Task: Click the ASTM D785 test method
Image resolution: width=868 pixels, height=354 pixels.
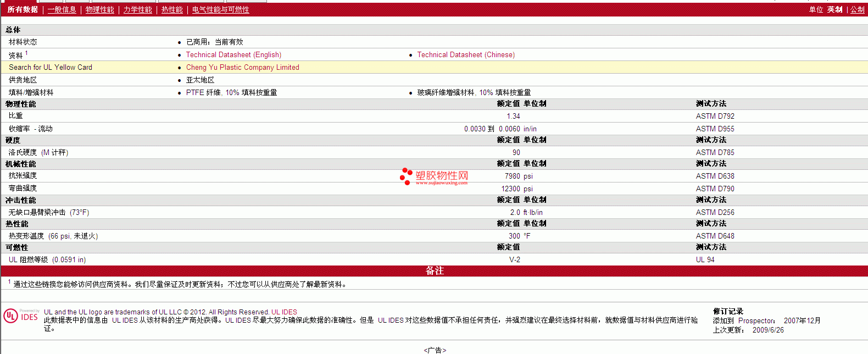Action: pyautogui.click(x=715, y=152)
